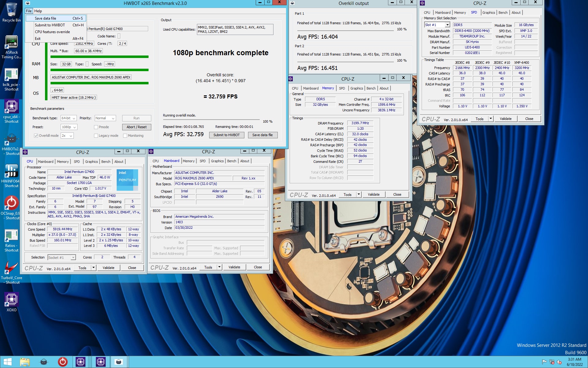Click the network icon in system tray
Viewport: 588px width, 368px height.
[x=552, y=362]
